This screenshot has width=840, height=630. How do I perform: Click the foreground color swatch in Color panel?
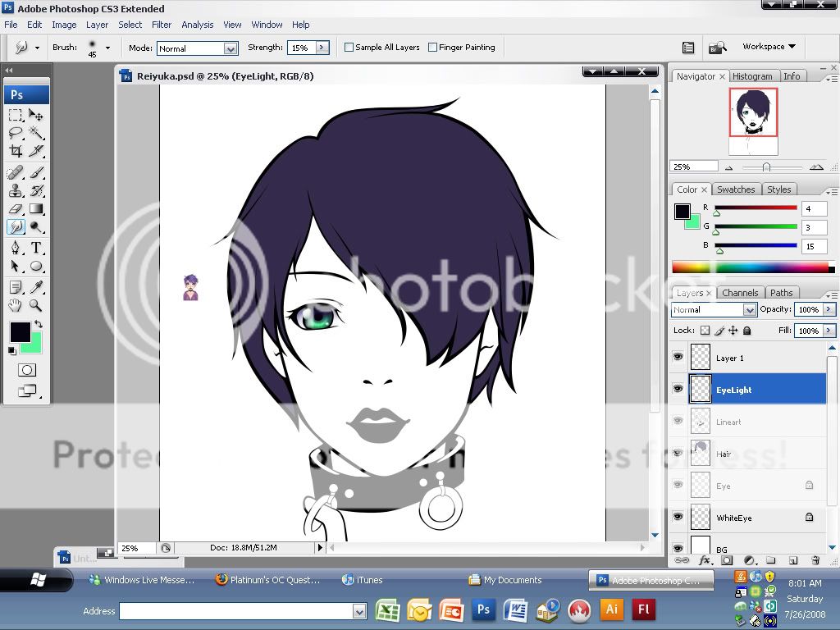click(682, 212)
